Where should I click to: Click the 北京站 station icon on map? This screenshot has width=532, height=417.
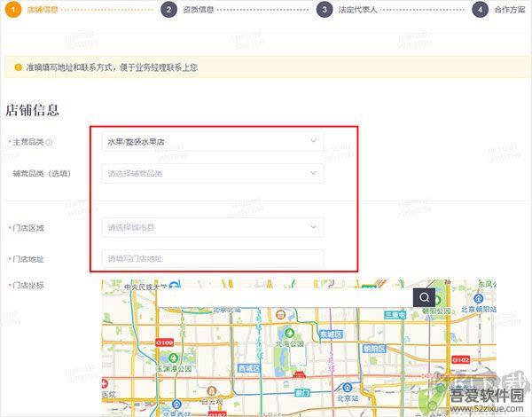347,387
